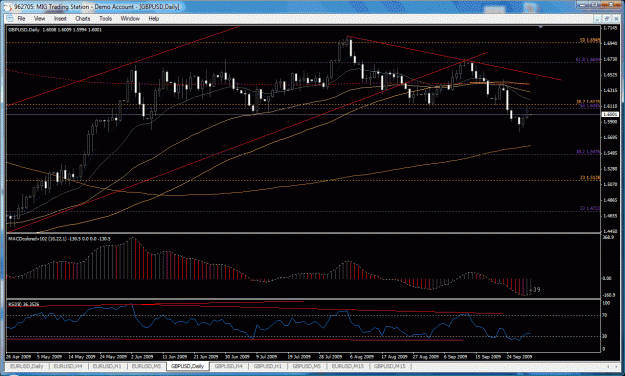Close the inner GBPUSD chart window
This screenshot has width=625, height=376.
point(616,19)
